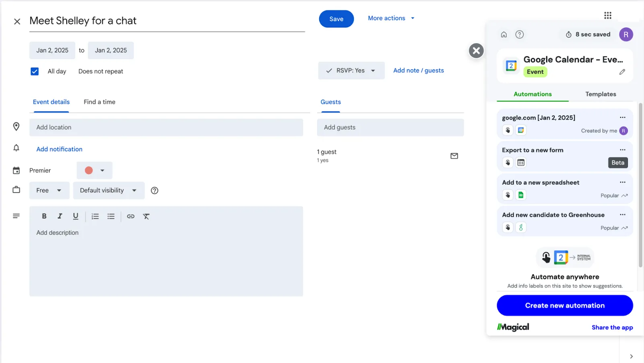Expand side panel with bottom-right chevron
This screenshot has height=363, width=644.
(631, 357)
